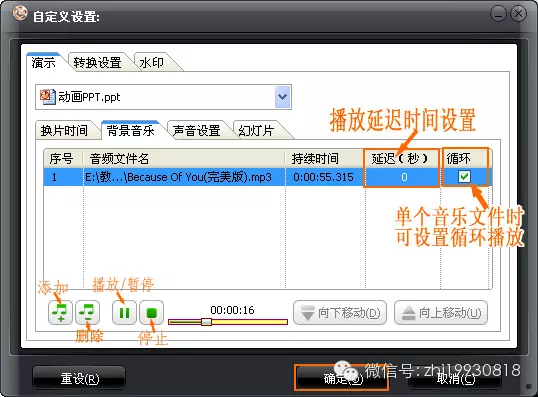Open the 幻灯片 sub-tab
This screenshot has width=538, height=397.
[256, 131]
